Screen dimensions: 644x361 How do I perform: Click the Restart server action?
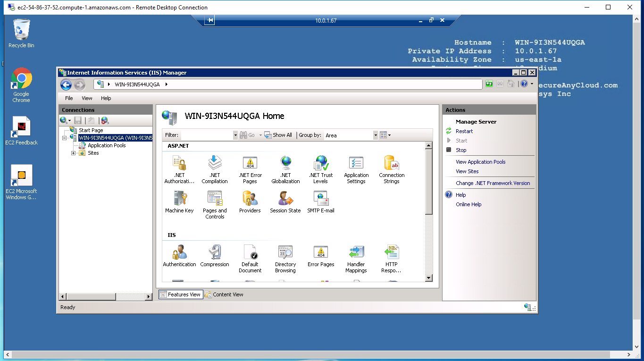[x=464, y=131]
